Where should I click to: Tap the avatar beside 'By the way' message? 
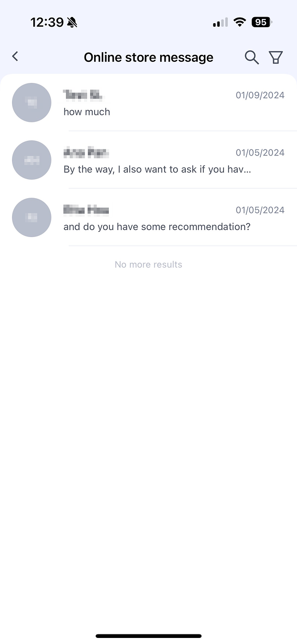coord(32,160)
